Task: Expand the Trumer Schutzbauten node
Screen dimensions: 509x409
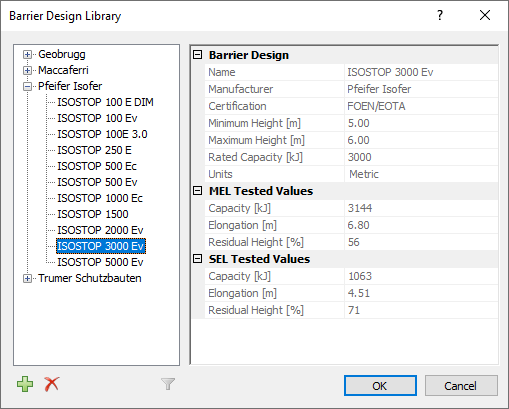Action: pyautogui.click(x=27, y=278)
